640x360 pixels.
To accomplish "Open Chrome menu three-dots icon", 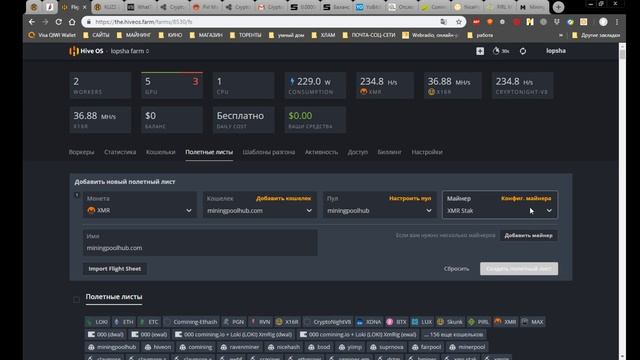I will 617,22.
